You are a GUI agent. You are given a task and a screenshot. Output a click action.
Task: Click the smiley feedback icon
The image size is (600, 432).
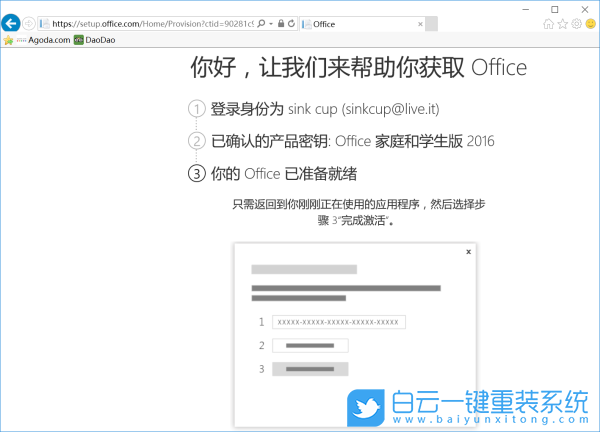(x=590, y=24)
